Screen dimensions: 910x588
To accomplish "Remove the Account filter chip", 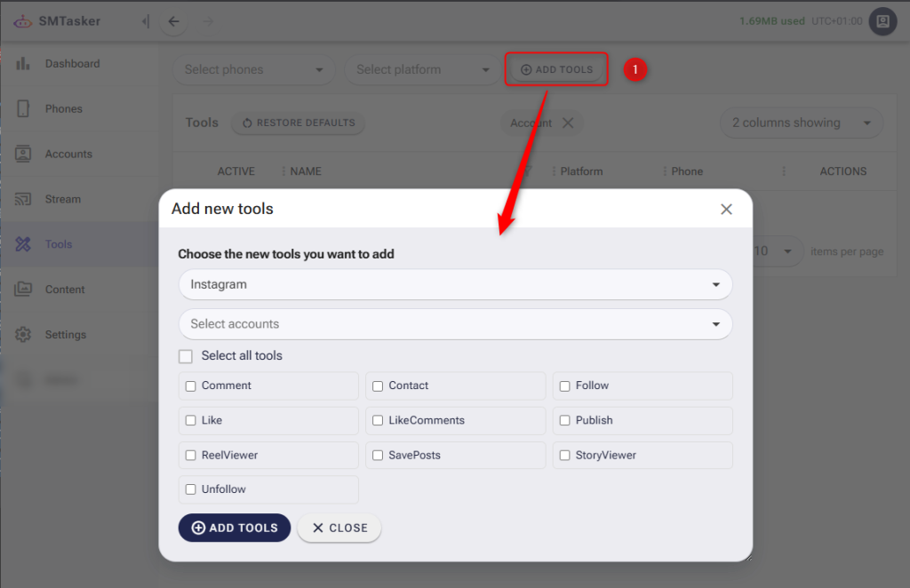I will pos(567,123).
